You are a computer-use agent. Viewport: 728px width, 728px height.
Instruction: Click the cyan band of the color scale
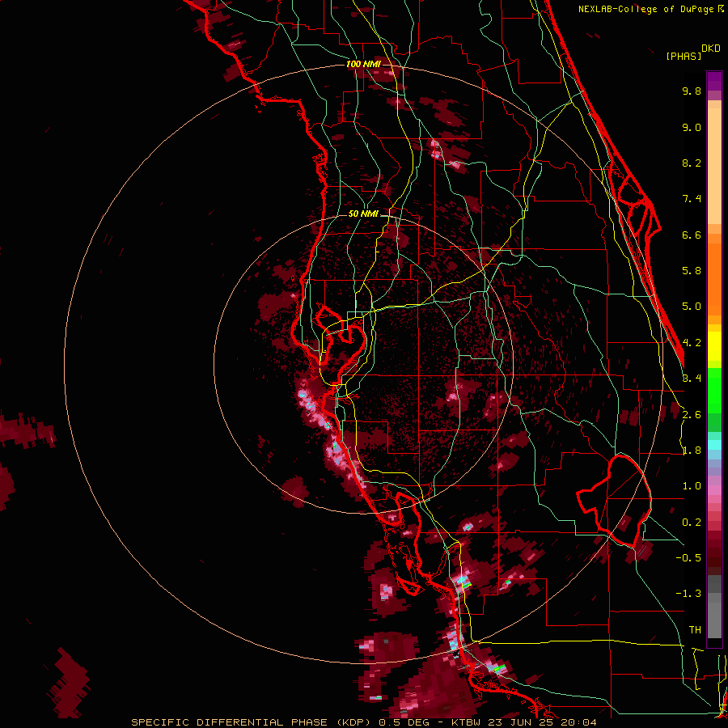point(714,444)
